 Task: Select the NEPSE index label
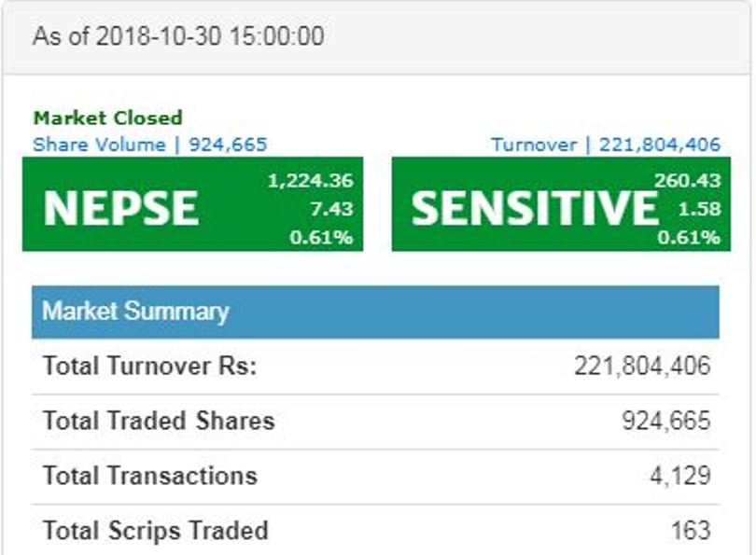[x=120, y=207]
